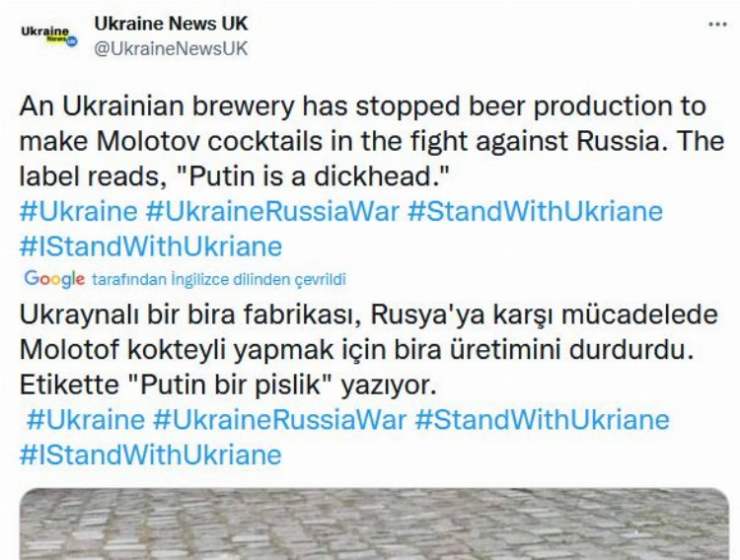
Task: Click the 'tarafından İngilizce dilinden çevrildi' text
Action: [x=217, y=280]
